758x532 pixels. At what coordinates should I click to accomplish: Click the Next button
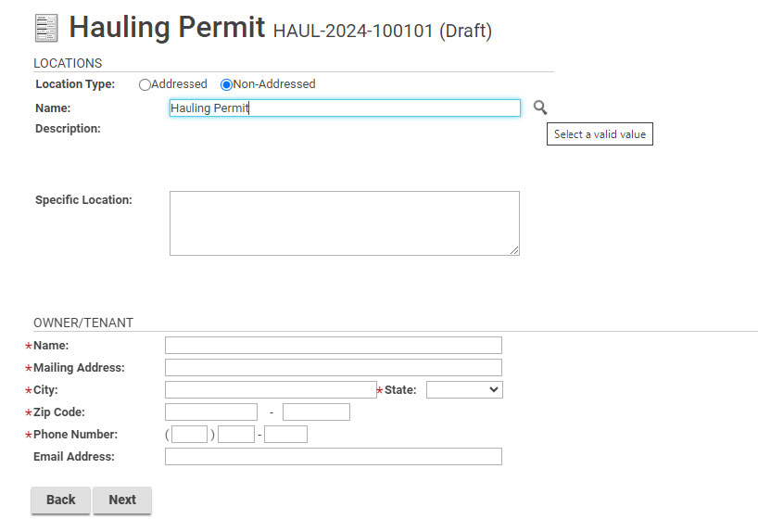coord(122,500)
